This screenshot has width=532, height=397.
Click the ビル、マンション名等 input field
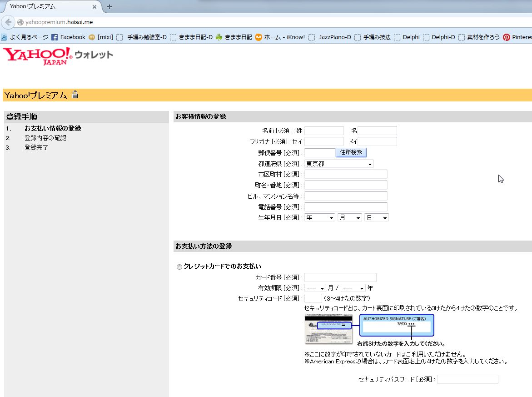[x=346, y=196]
